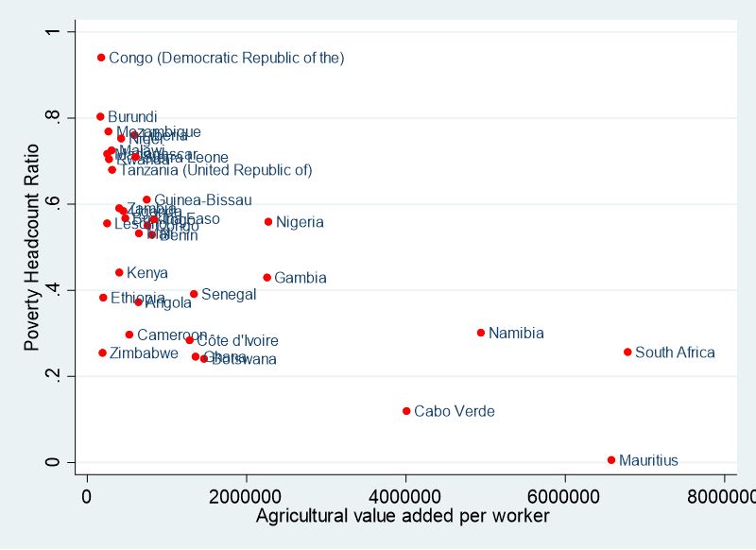The height and width of the screenshot is (550, 756).
Task: Click the Poverty Headcount Ratio axis title
Action: pyautogui.click(x=33, y=247)
